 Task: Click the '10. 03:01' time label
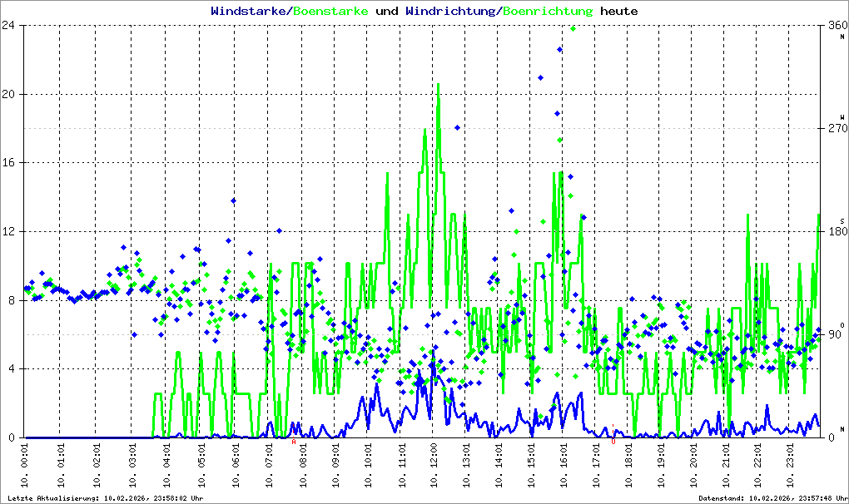pos(132,466)
